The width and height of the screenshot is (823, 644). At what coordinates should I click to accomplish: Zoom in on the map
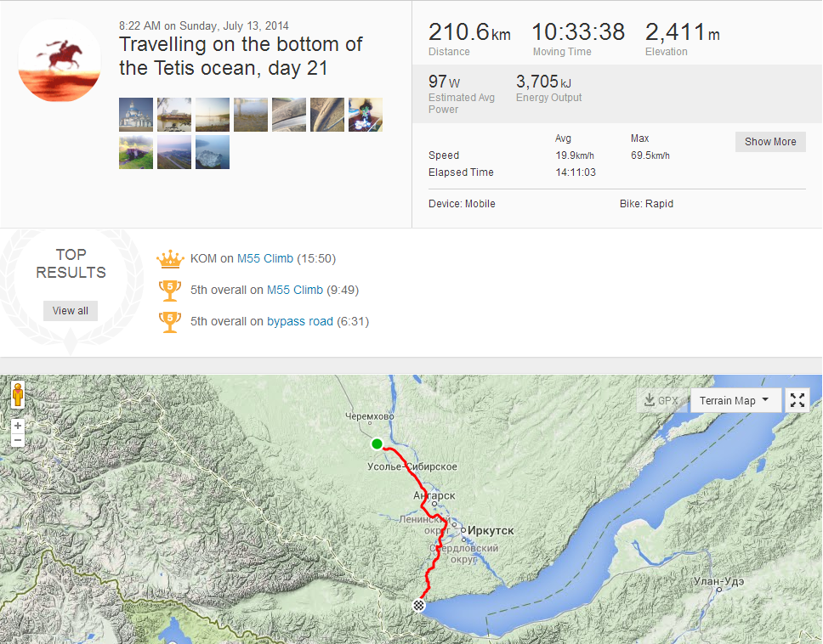(x=18, y=426)
